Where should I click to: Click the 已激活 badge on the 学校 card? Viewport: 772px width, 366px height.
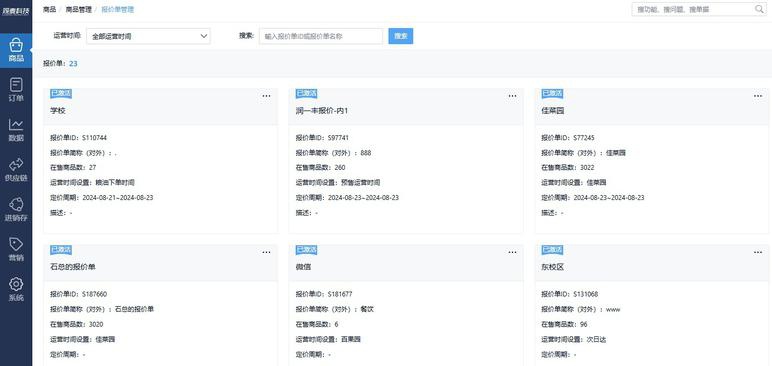coord(61,94)
